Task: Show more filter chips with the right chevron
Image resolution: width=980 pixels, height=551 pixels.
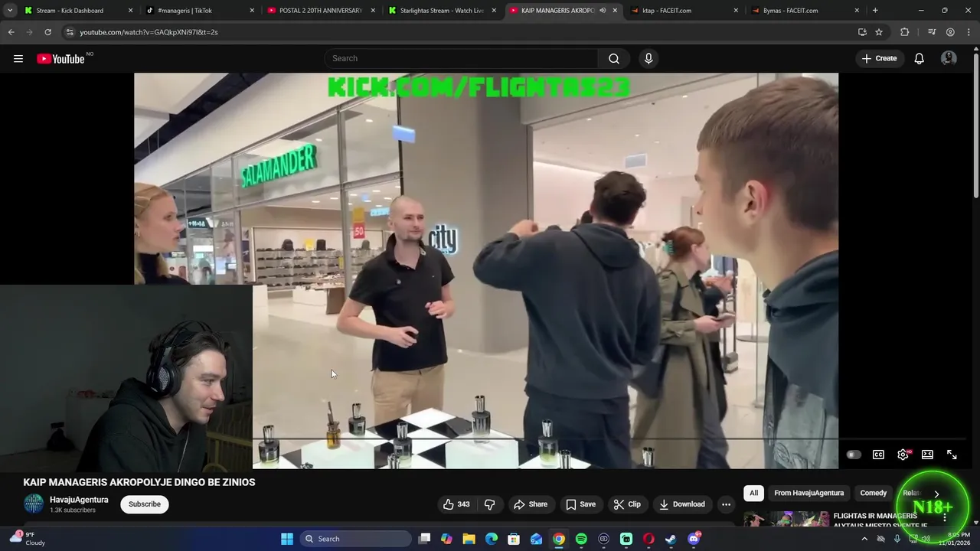Action: click(x=936, y=494)
